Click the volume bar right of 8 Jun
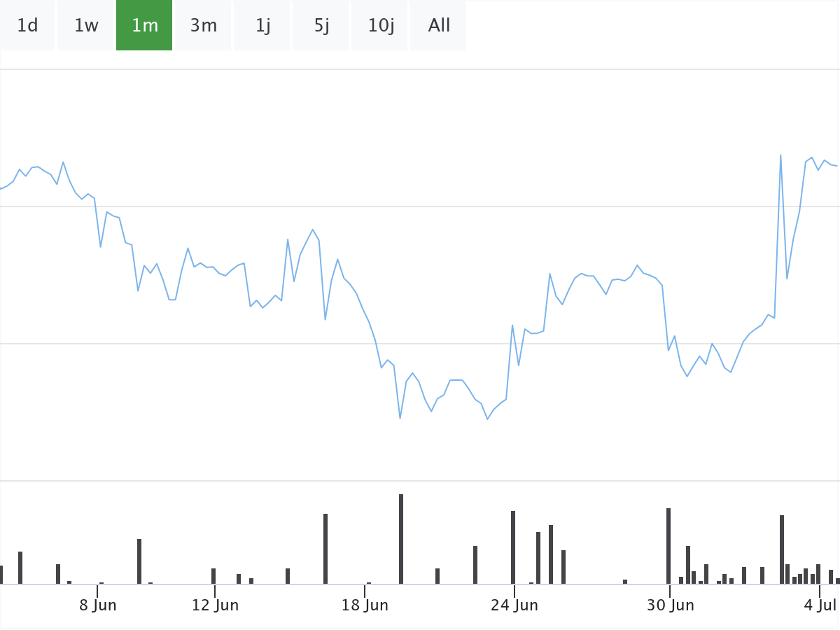The image size is (840, 630). click(139, 561)
